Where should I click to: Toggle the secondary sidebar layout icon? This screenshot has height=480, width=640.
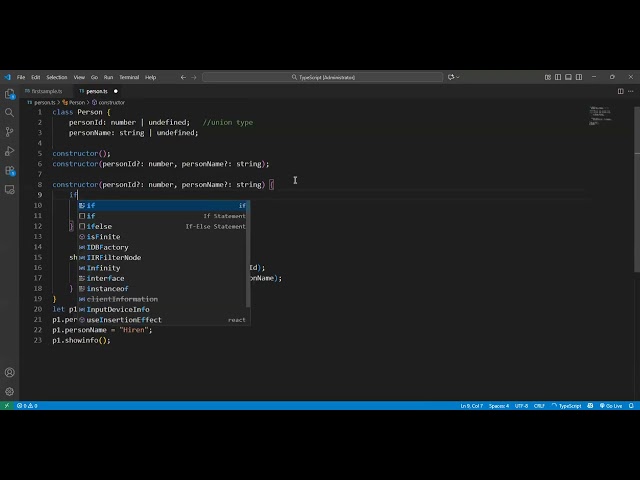pos(579,77)
